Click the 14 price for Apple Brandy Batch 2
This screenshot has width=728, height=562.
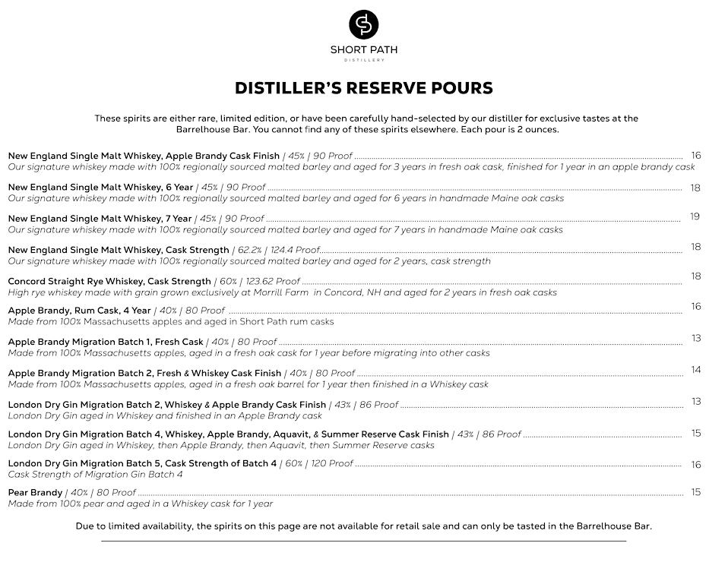(x=696, y=370)
